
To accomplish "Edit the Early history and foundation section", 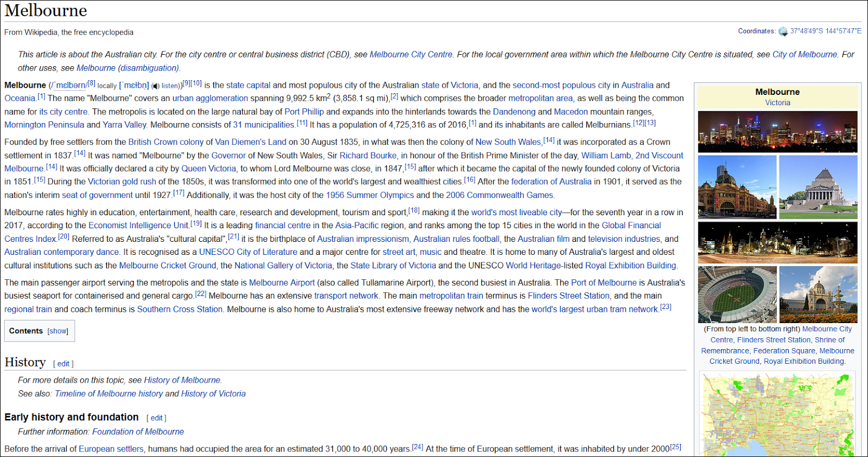I will [x=156, y=418].
